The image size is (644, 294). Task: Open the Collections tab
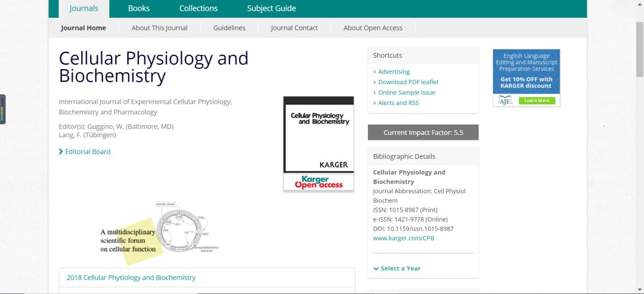pos(199,8)
